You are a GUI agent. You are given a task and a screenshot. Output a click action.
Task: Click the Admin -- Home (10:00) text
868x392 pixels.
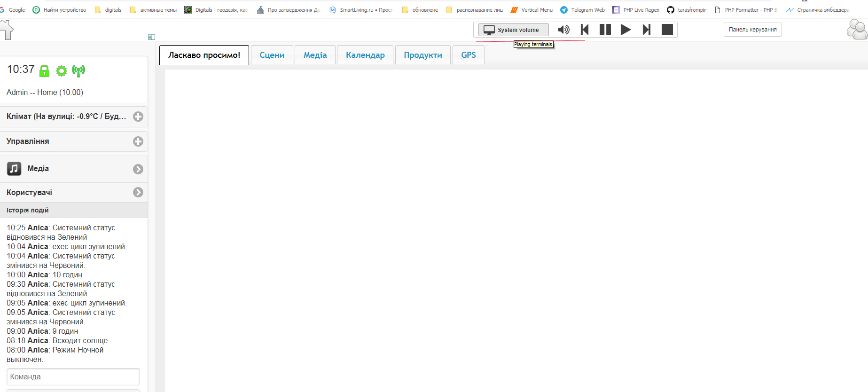point(45,93)
